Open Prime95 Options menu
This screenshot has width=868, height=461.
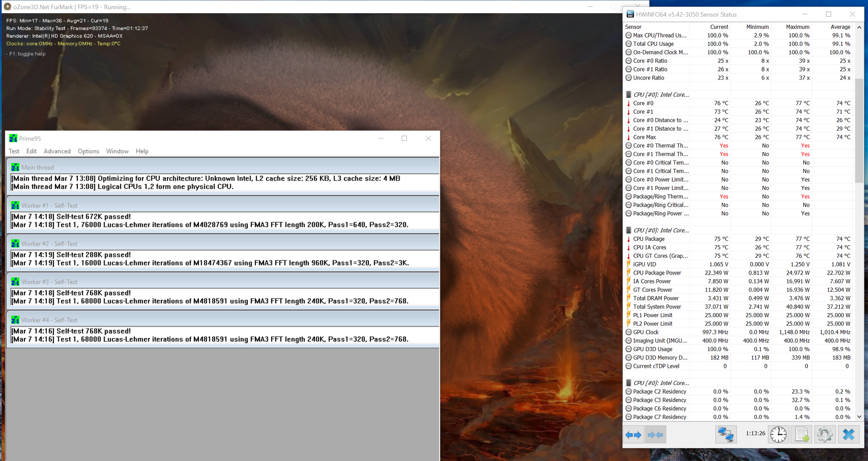[x=89, y=151]
